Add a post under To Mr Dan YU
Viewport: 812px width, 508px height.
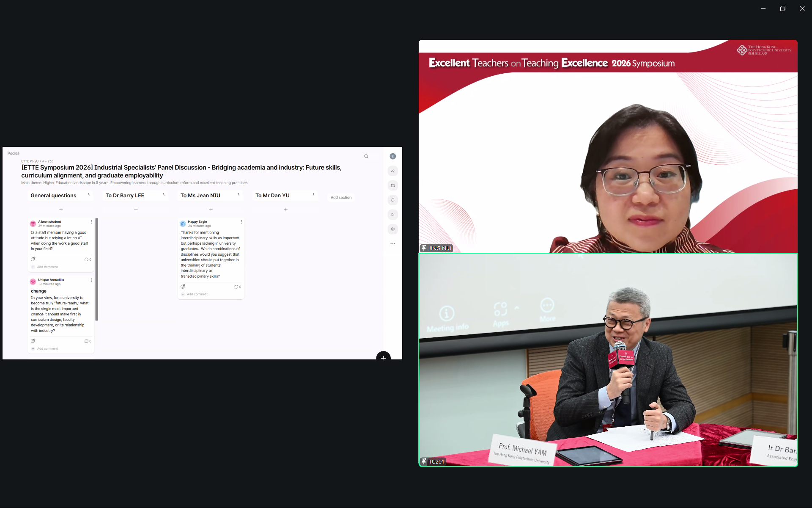(286, 210)
